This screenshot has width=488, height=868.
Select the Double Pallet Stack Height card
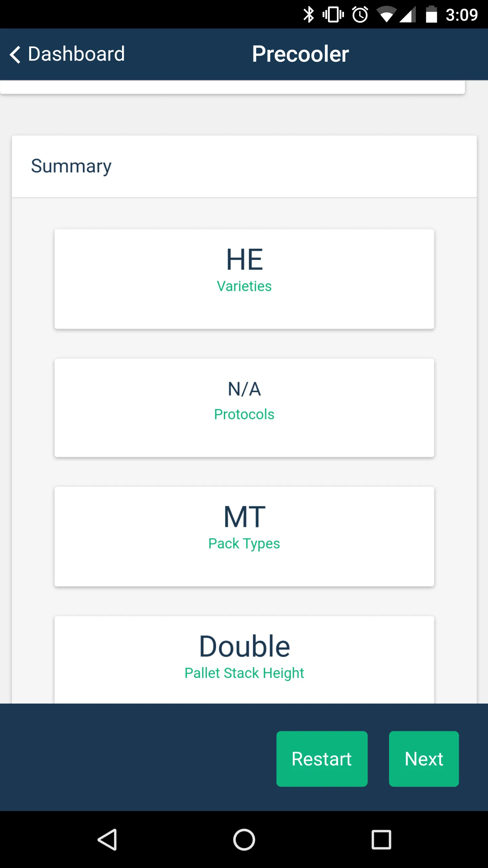(244, 659)
